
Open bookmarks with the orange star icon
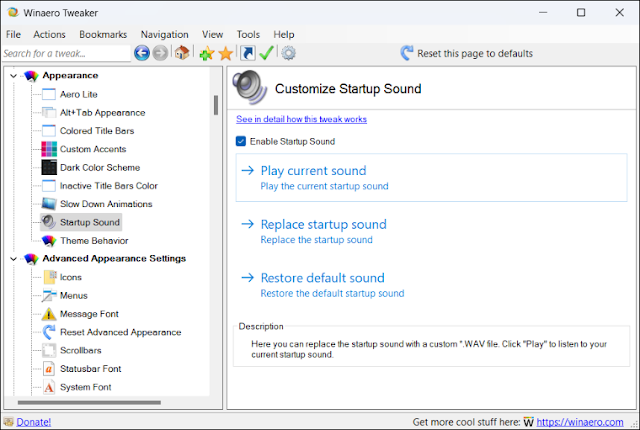pos(226,53)
